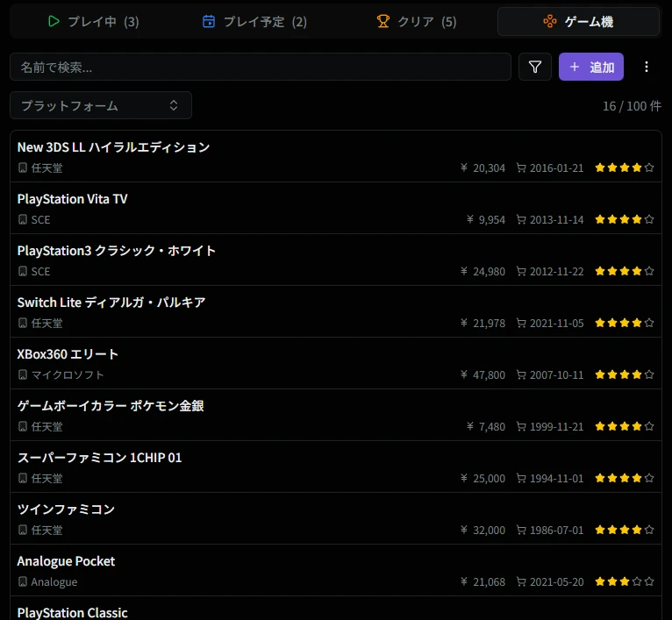Open the vertical three-dot more menu
The image size is (672, 620).
(647, 67)
